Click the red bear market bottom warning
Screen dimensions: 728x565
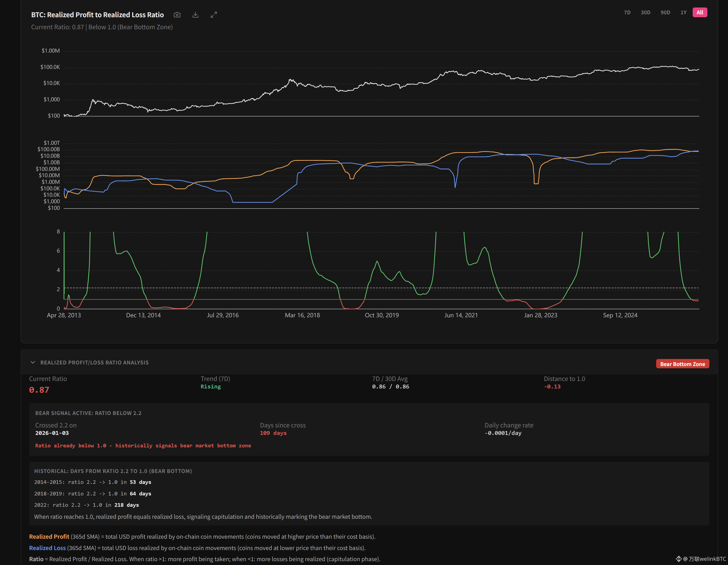coord(143,446)
